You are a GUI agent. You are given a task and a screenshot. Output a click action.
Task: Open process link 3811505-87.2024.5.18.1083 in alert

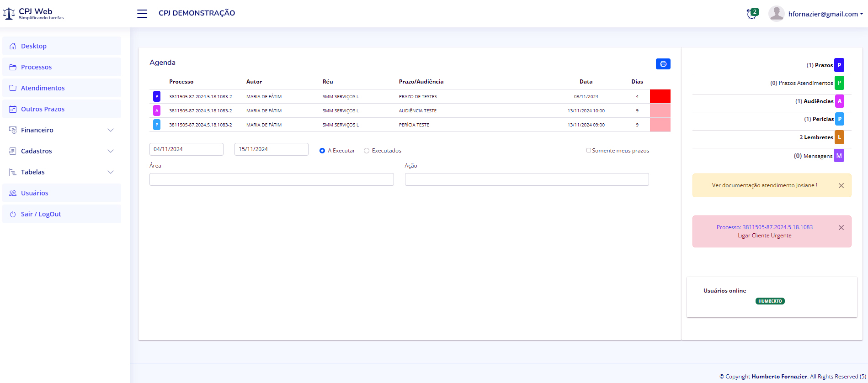tap(764, 227)
